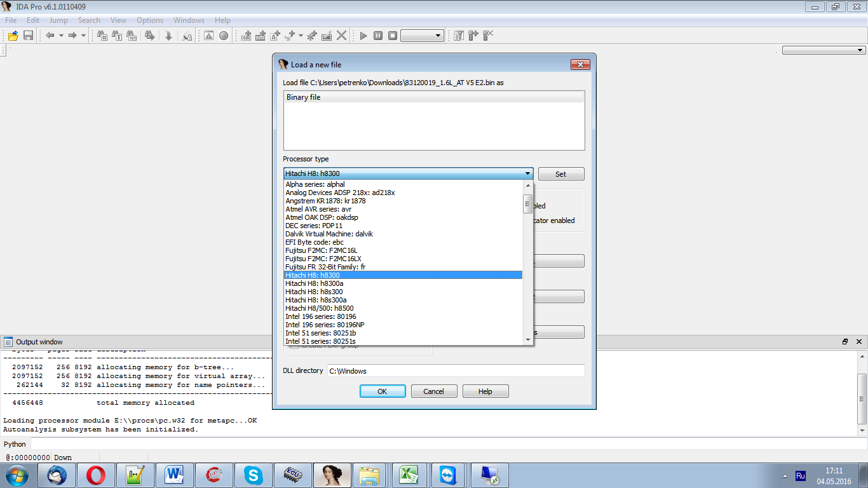Collapse the Processor type combo box arrow

click(x=527, y=173)
